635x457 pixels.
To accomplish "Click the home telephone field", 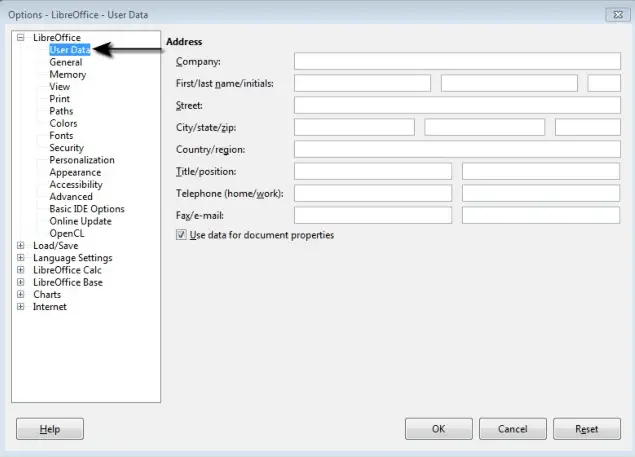I will pyautogui.click(x=373, y=193).
